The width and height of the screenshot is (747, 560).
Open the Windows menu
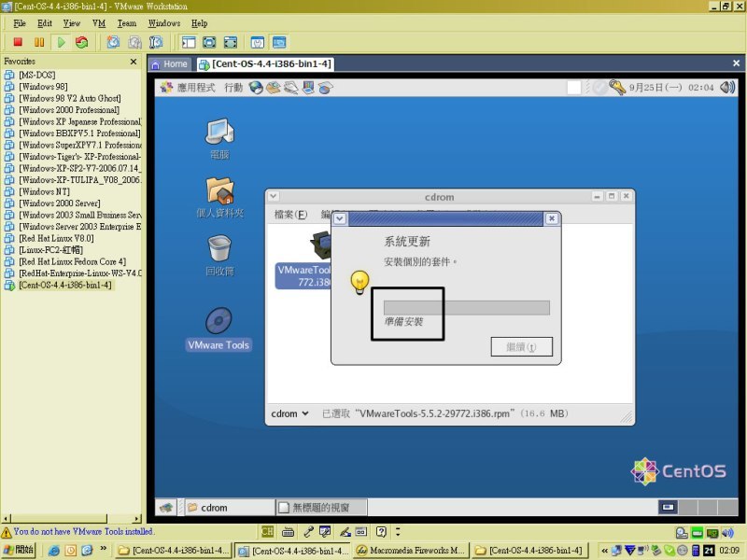pos(164,23)
